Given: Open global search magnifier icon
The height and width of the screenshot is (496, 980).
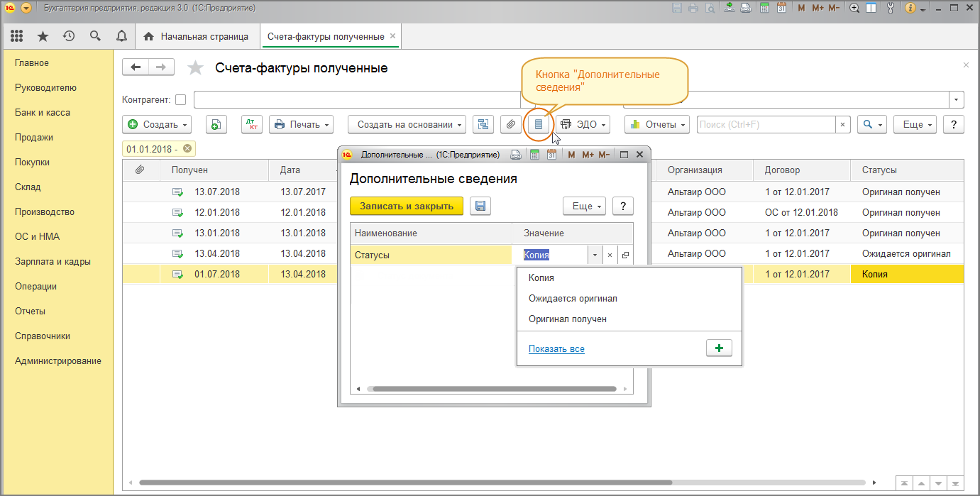Looking at the screenshot, I should coord(95,36).
